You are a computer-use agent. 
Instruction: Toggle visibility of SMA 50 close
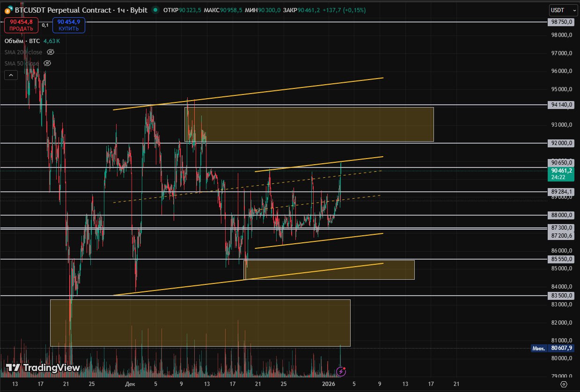[47, 63]
